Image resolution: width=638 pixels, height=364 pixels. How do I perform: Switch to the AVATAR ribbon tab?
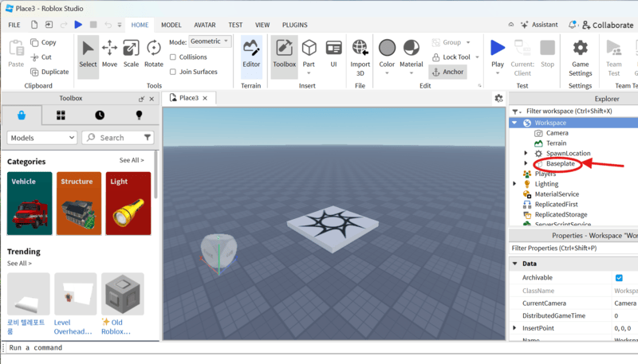tap(205, 25)
